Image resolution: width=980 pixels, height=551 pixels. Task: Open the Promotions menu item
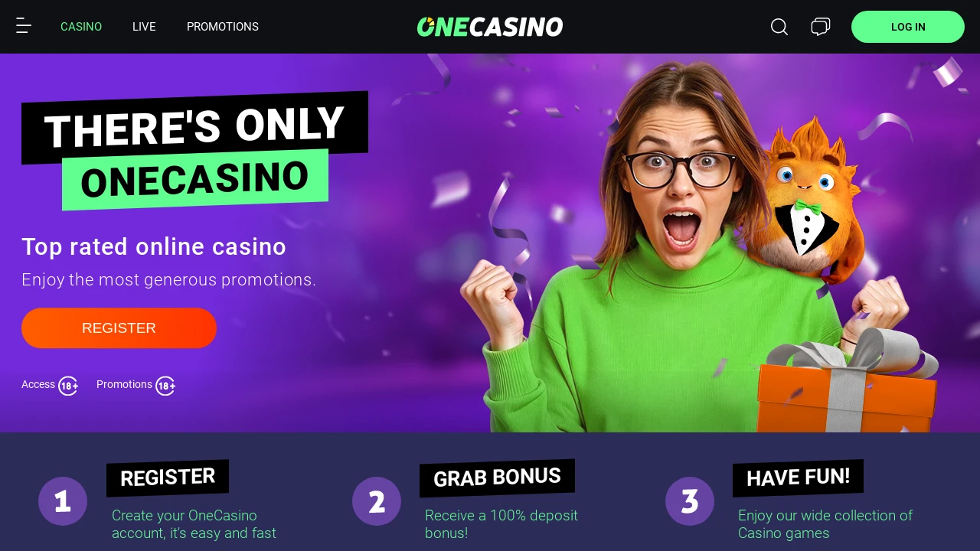click(223, 27)
